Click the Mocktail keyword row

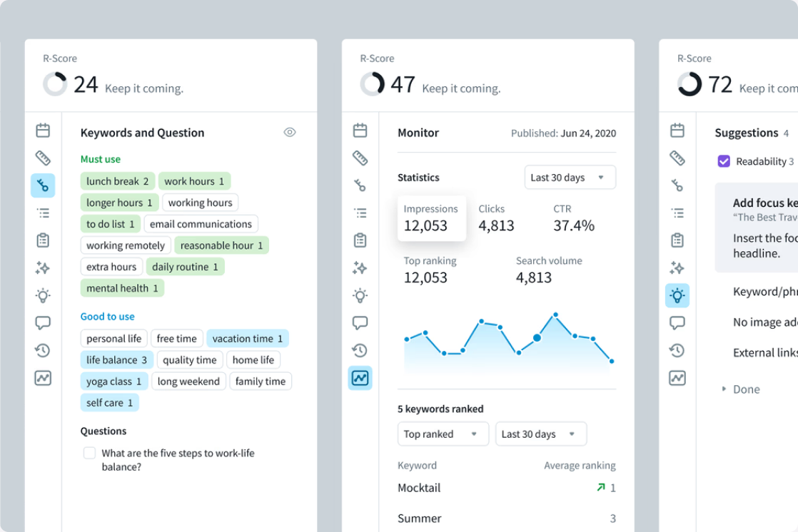tap(506, 488)
